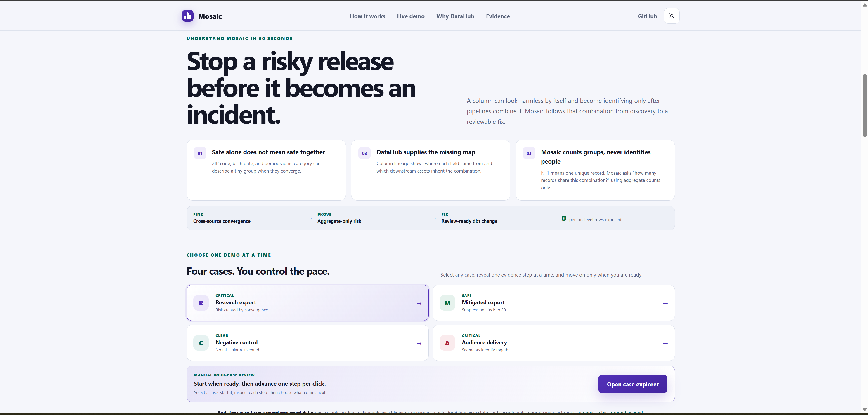The height and width of the screenshot is (415, 868).
Task: Click the CLEAR status label on Negative control
Action: pos(222,335)
